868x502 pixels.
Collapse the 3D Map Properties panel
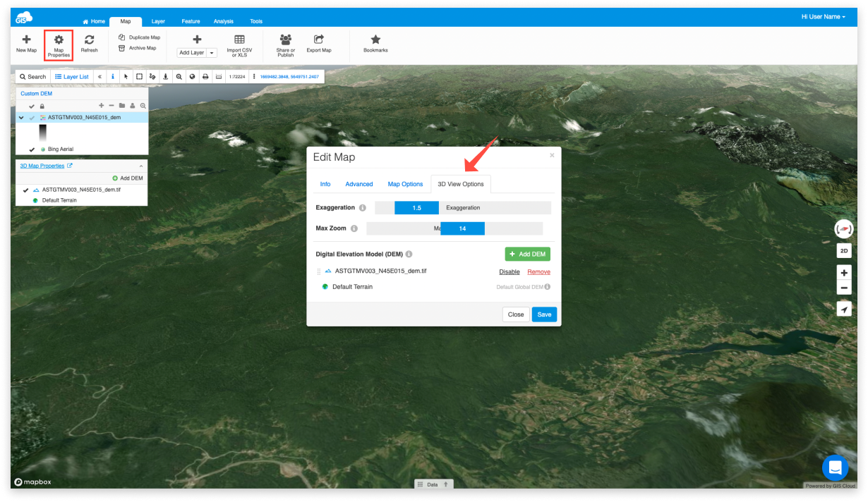click(x=140, y=166)
